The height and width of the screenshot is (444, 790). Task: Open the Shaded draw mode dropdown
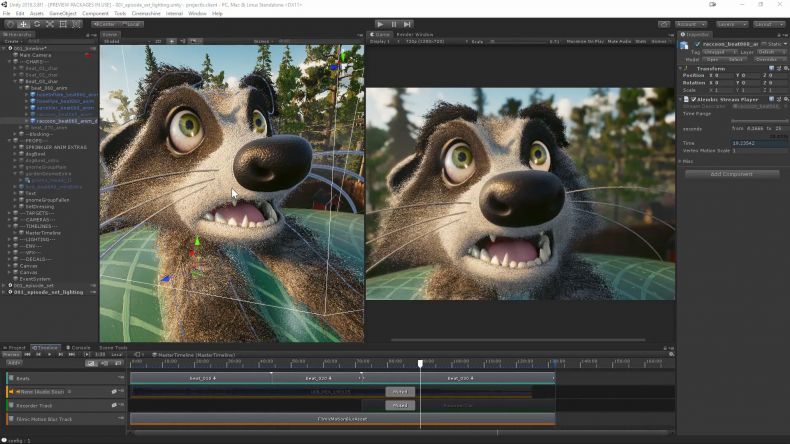pyautogui.click(x=126, y=41)
